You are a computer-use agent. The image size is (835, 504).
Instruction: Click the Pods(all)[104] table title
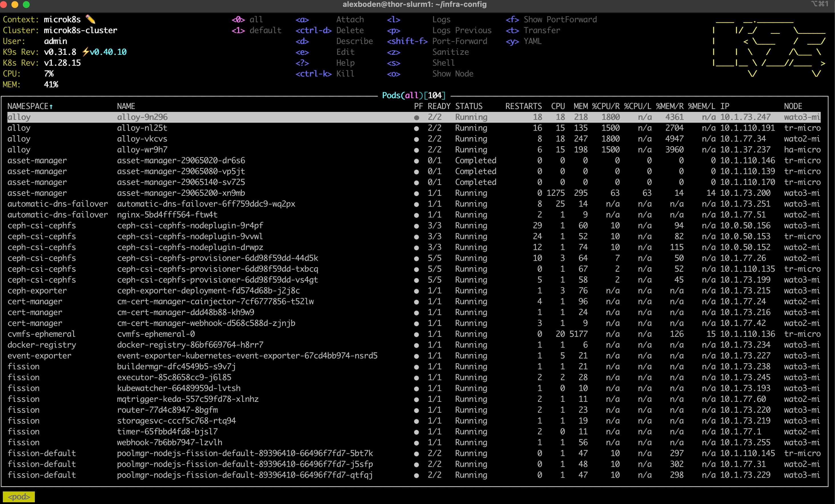click(414, 96)
